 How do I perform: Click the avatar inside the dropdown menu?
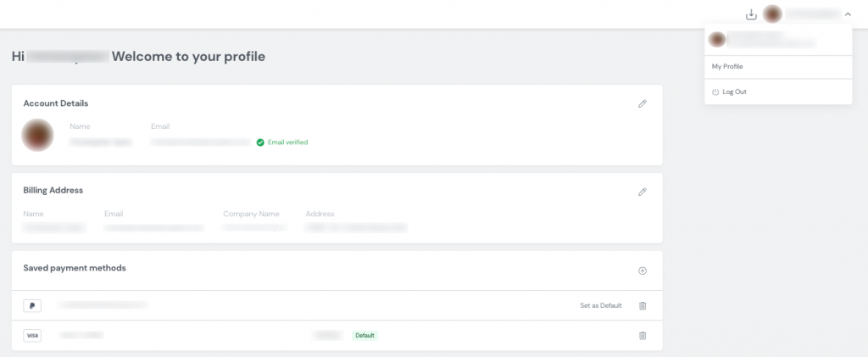pos(717,39)
